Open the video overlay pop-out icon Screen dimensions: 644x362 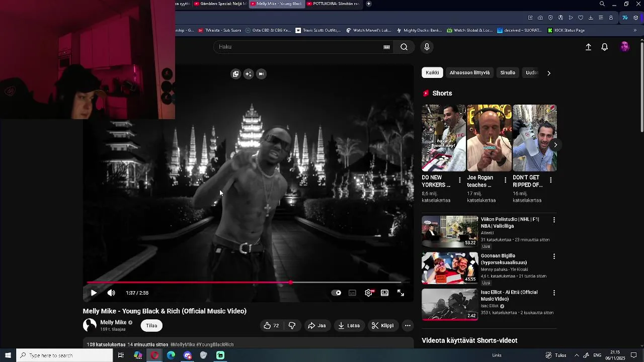coord(235,74)
